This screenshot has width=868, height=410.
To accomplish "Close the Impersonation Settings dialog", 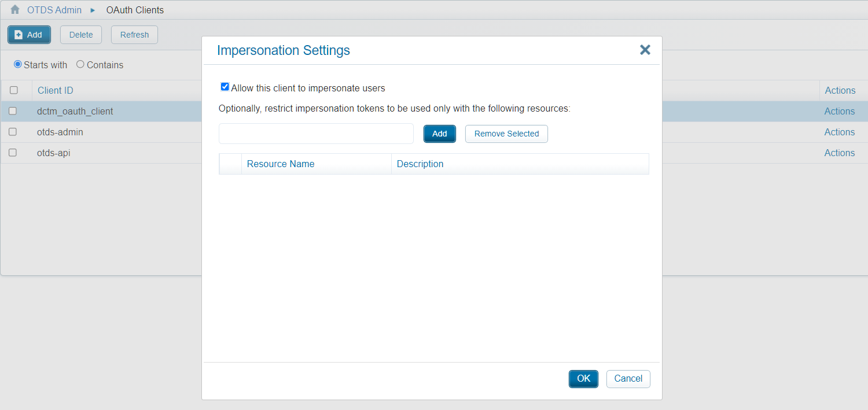I will [x=645, y=50].
